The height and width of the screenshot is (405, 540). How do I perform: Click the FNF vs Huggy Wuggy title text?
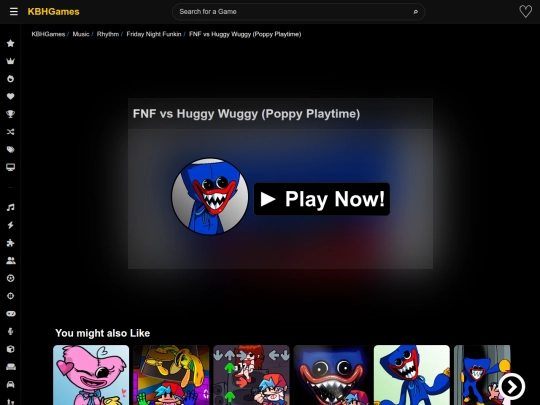pyautogui.click(x=246, y=114)
